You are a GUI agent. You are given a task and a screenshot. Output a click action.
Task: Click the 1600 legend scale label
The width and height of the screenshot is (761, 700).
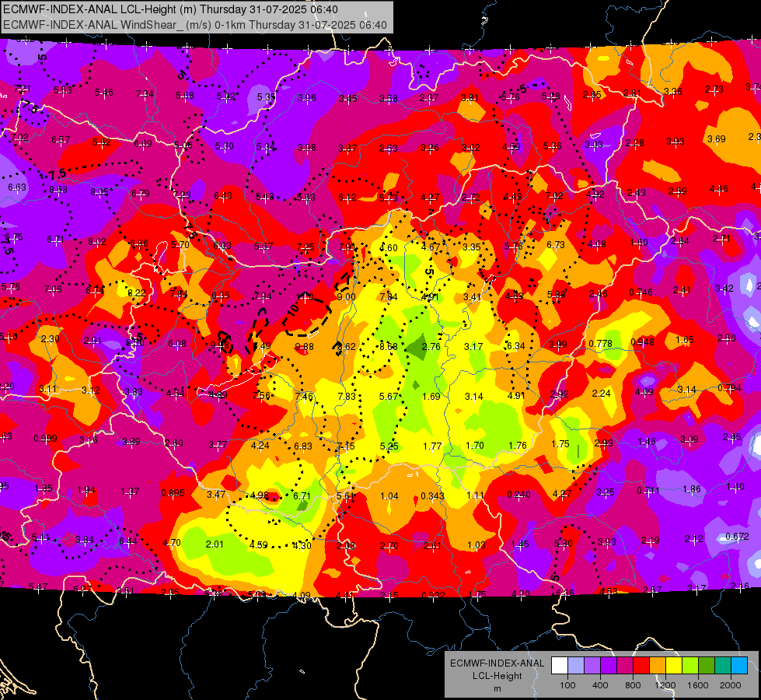(698, 685)
